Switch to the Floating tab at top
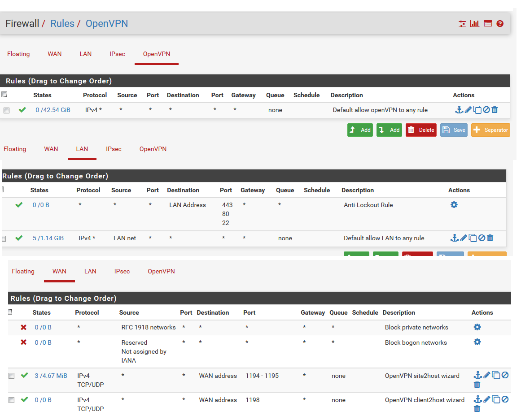521x420 pixels. click(18, 54)
